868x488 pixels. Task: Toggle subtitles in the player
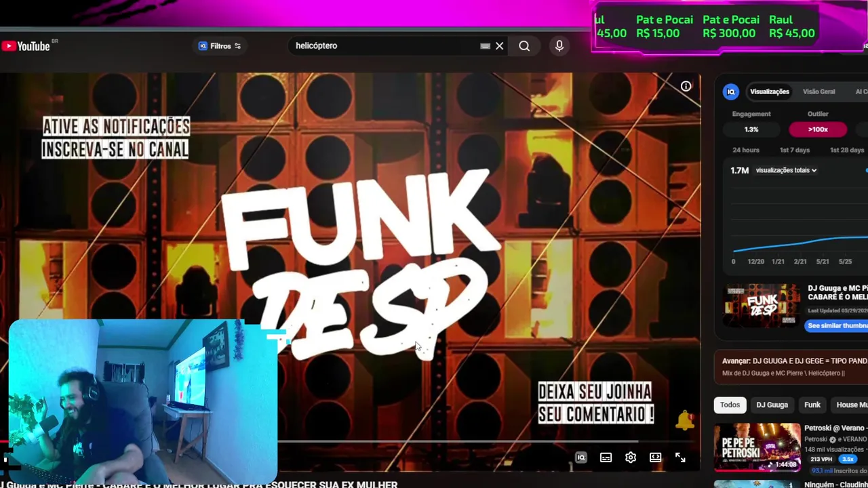[x=606, y=457]
